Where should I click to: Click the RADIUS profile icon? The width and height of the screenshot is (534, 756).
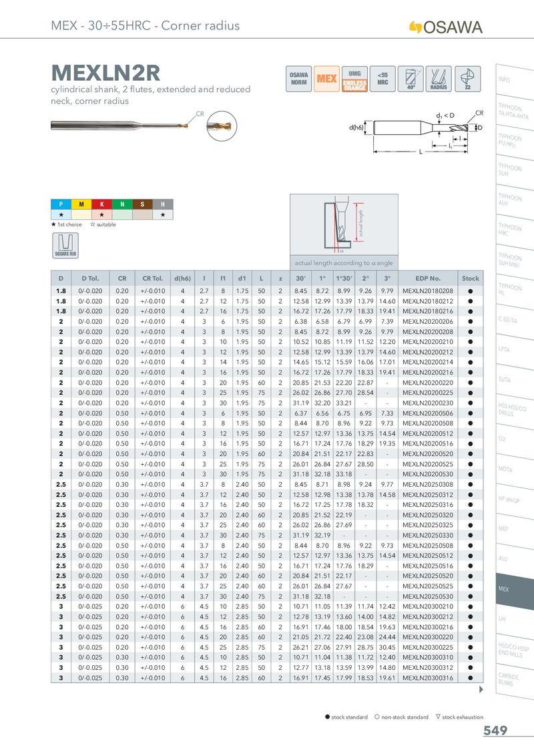coord(439,79)
